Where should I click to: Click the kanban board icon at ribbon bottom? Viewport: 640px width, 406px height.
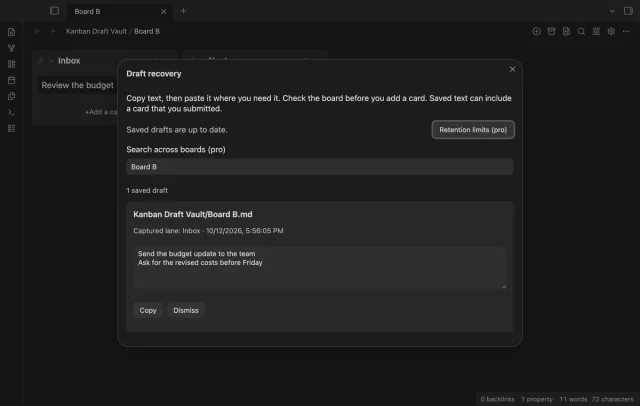click(11, 128)
